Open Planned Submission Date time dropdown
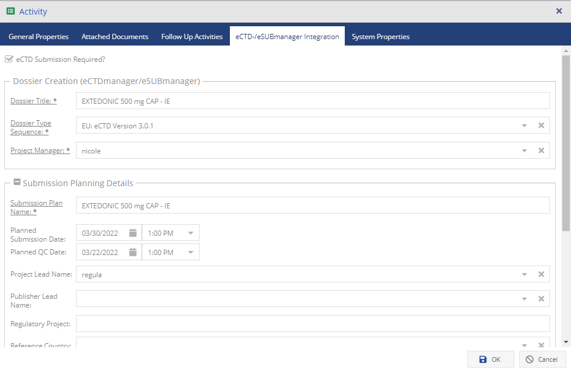 click(190, 233)
